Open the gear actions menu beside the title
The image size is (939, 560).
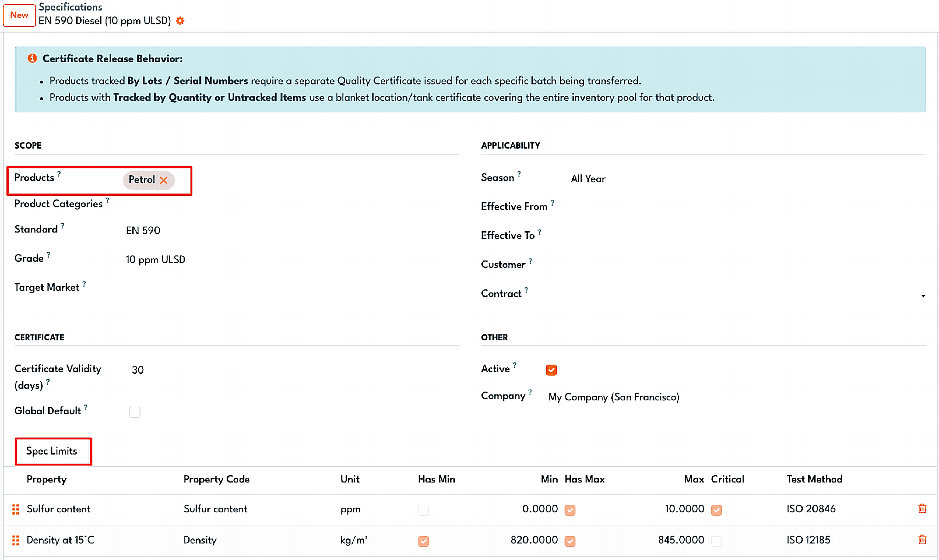[x=180, y=21]
